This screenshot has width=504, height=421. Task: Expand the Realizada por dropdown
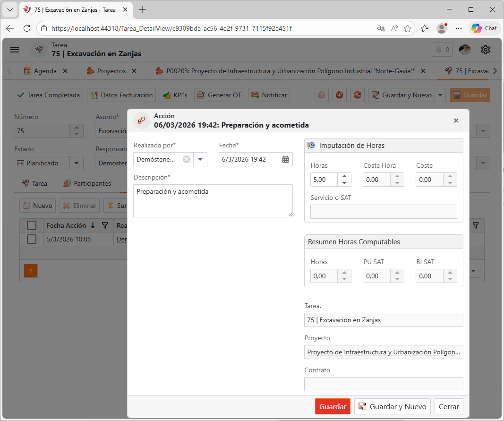pyautogui.click(x=200, y=159)
